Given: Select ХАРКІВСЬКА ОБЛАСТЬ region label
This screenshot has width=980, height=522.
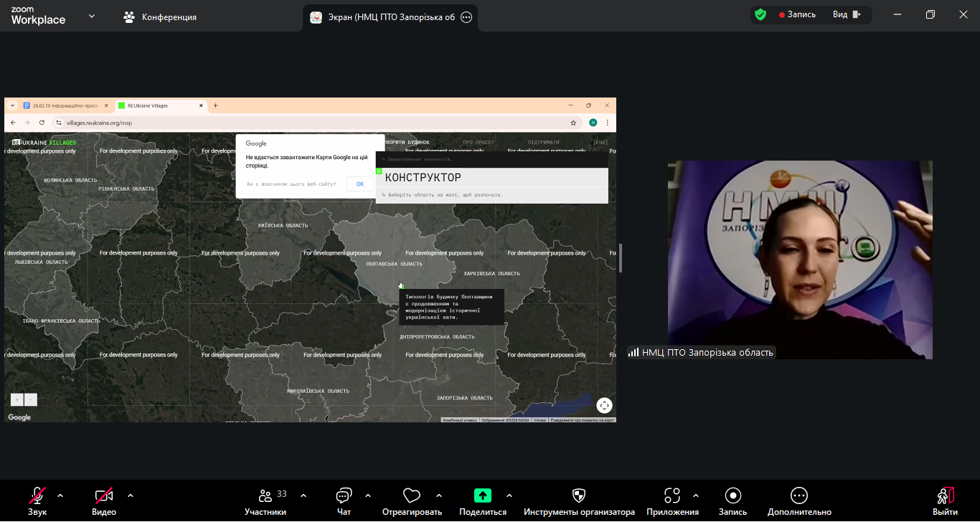Looking at the screenshot, I should (x=492, y=273).
